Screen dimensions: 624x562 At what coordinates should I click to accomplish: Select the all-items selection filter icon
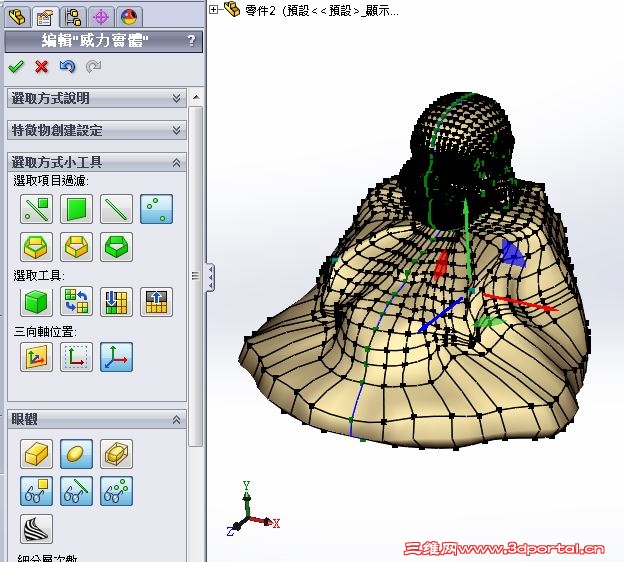pos(36,209)
